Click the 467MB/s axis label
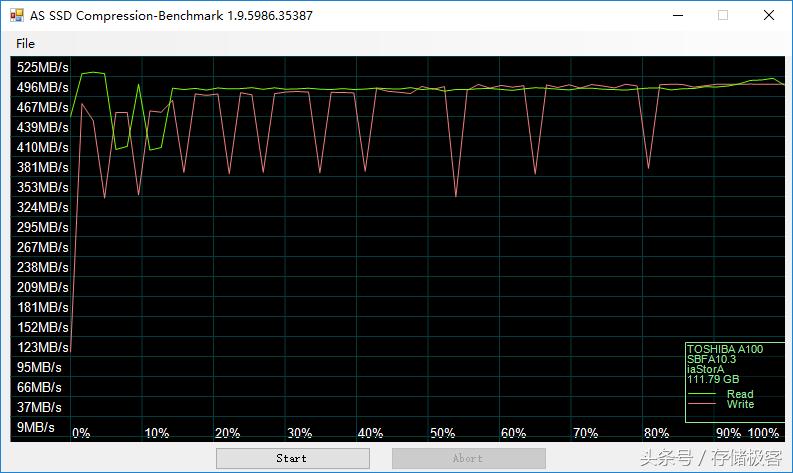 click(42, 107)
